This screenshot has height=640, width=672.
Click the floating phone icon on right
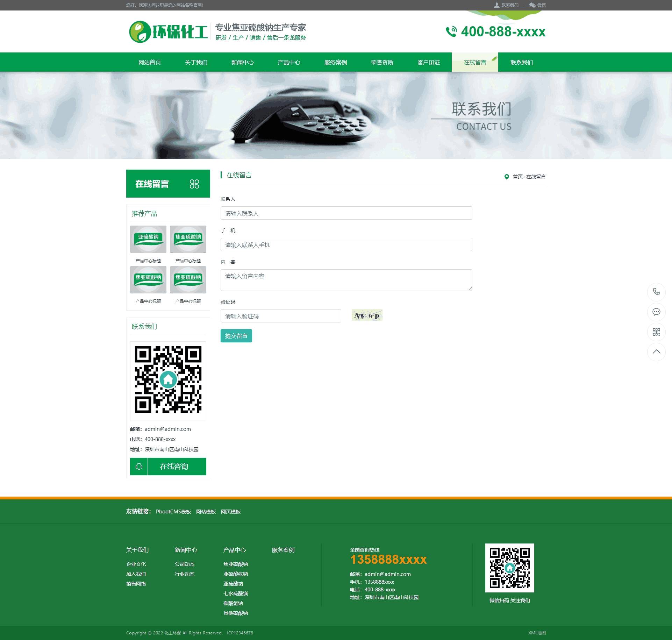click(656, 292)
